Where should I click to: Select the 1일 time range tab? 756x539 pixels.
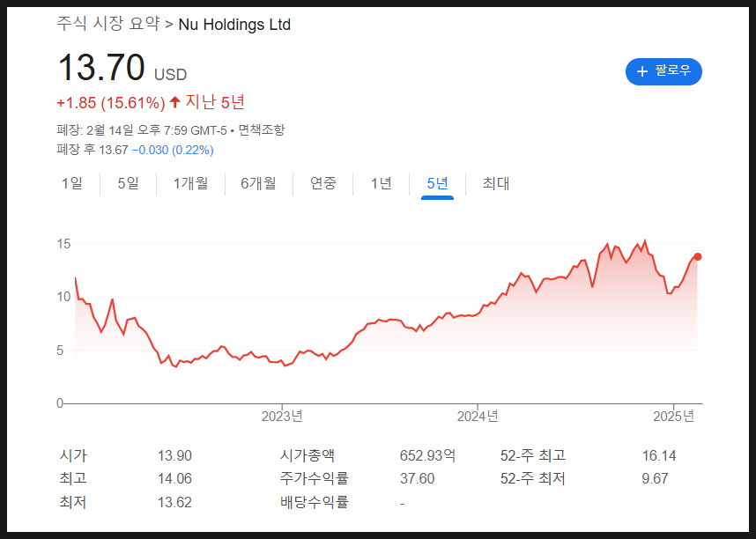(x=71, y=183)
